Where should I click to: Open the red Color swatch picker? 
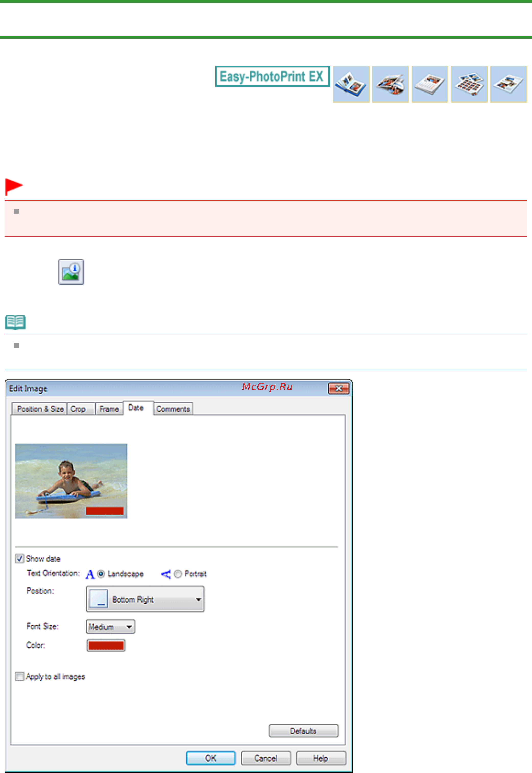[106, 645]
